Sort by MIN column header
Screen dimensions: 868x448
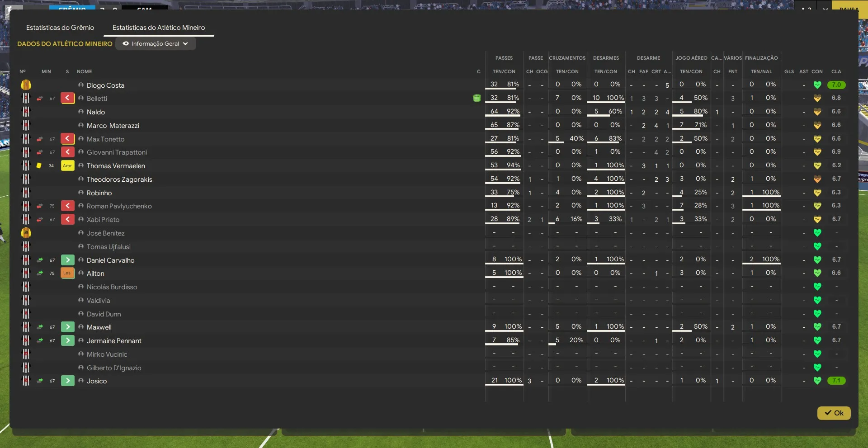[x=46, y=71]
